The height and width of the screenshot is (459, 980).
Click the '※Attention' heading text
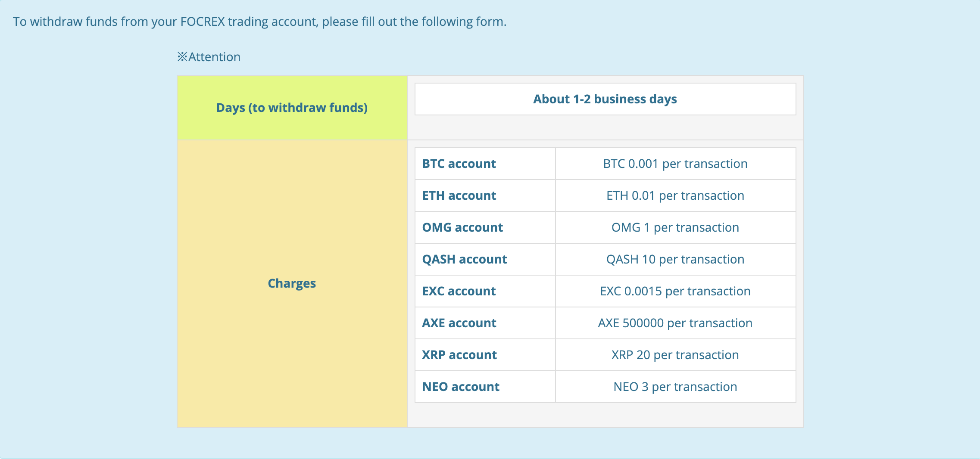[209, 57]
